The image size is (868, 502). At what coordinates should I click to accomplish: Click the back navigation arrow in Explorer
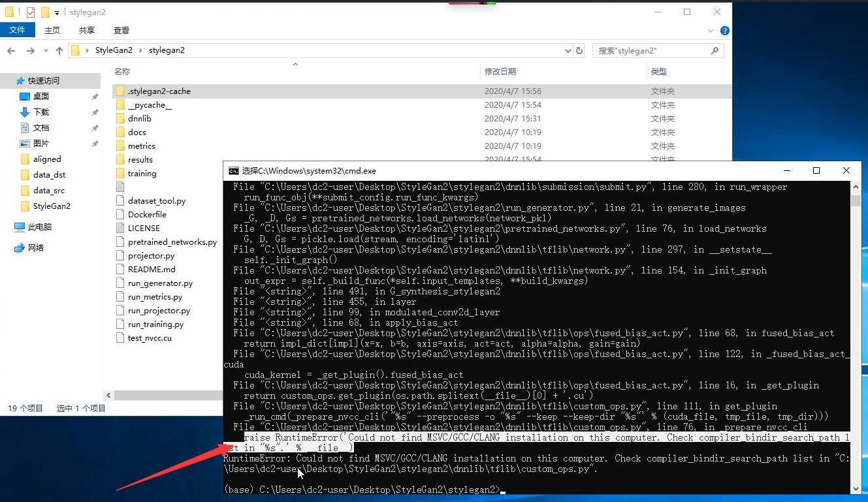(11, 50)
